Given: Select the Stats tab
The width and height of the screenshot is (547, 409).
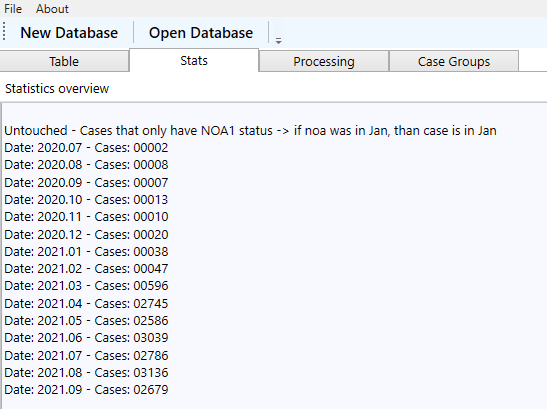Looking at the screenshot, I should click(194, 61).
